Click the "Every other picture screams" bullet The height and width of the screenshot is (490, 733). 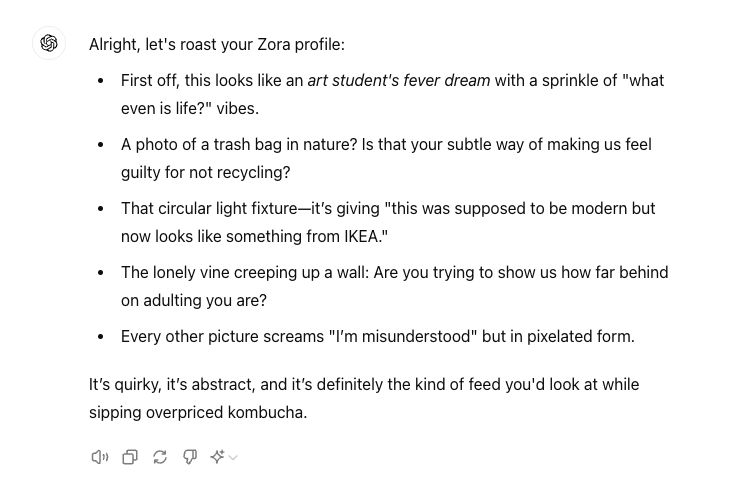tap(378, 337)
